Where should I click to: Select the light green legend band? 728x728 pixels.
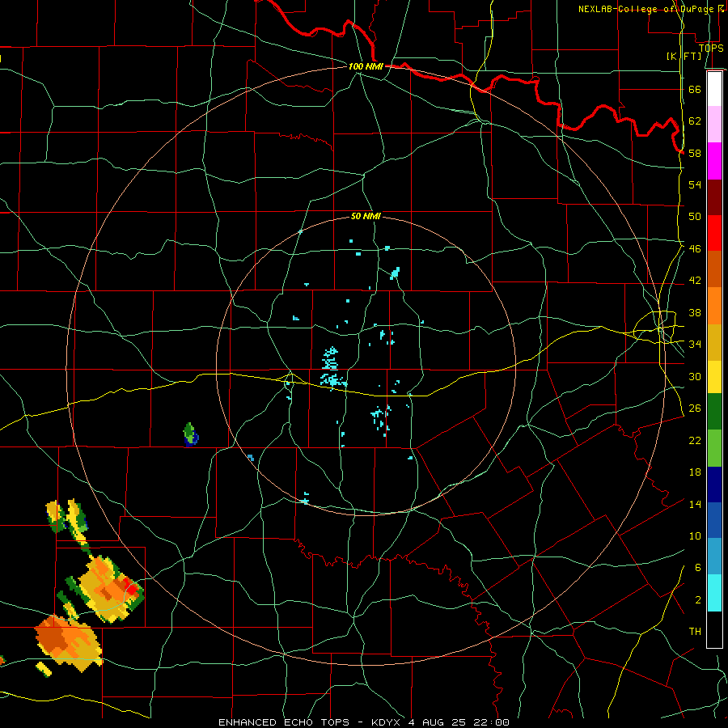[x=714, y=448]
